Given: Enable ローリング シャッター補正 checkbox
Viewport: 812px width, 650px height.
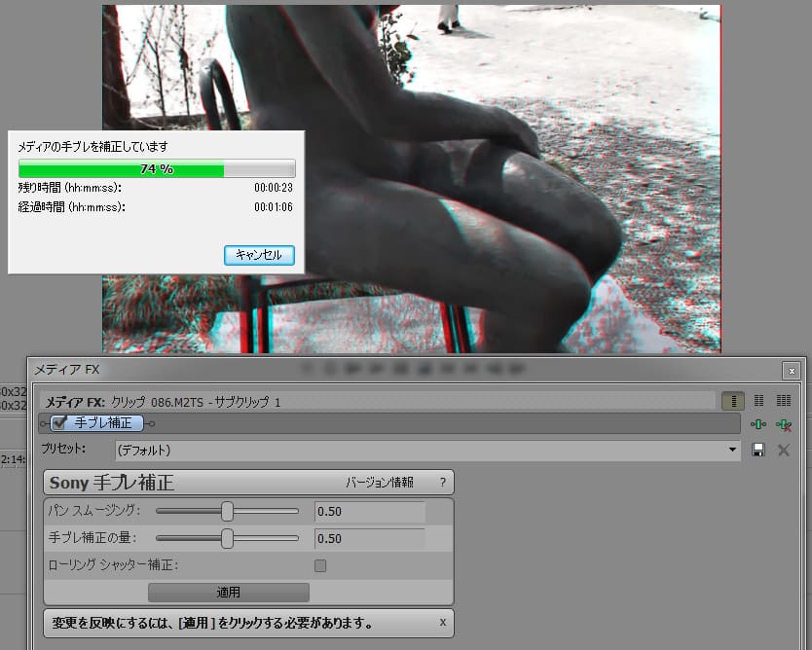Looking at the screenshot, I should [320, 565].
